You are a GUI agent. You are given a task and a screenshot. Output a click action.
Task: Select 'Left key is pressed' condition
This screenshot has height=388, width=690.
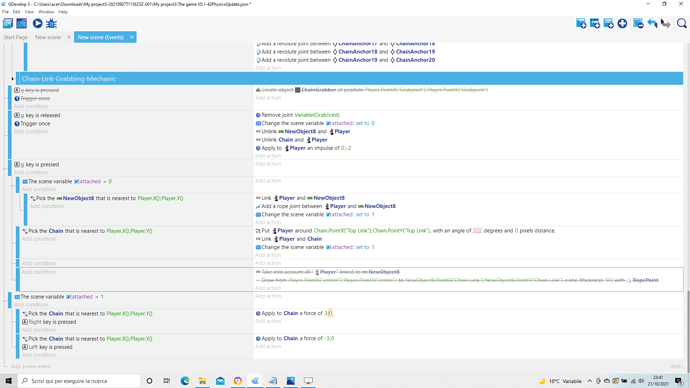[x=47, y=347]
